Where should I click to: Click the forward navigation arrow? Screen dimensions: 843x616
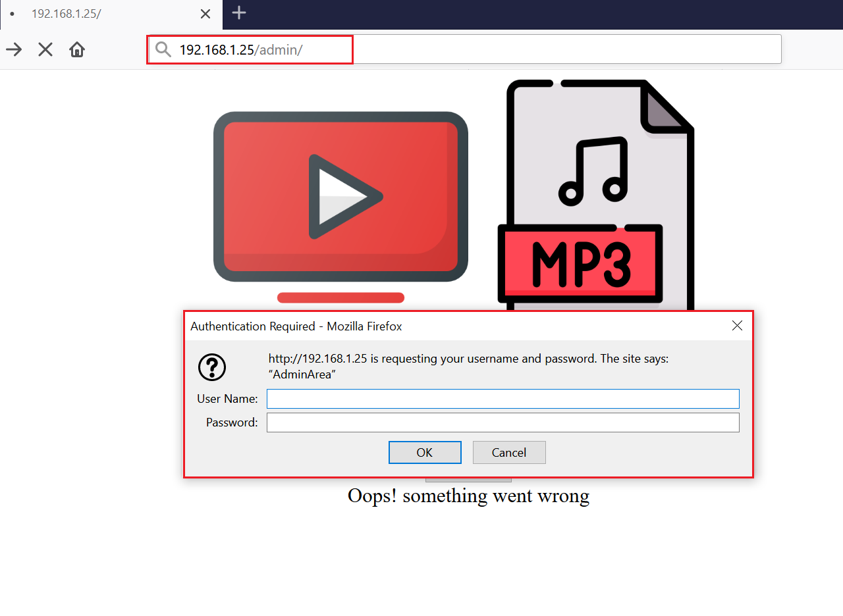click(x=14, y=49)
